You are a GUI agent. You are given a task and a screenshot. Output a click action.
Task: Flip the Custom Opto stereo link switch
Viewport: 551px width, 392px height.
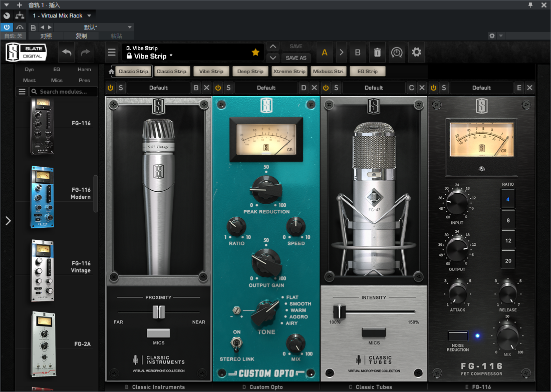(237, 343)
